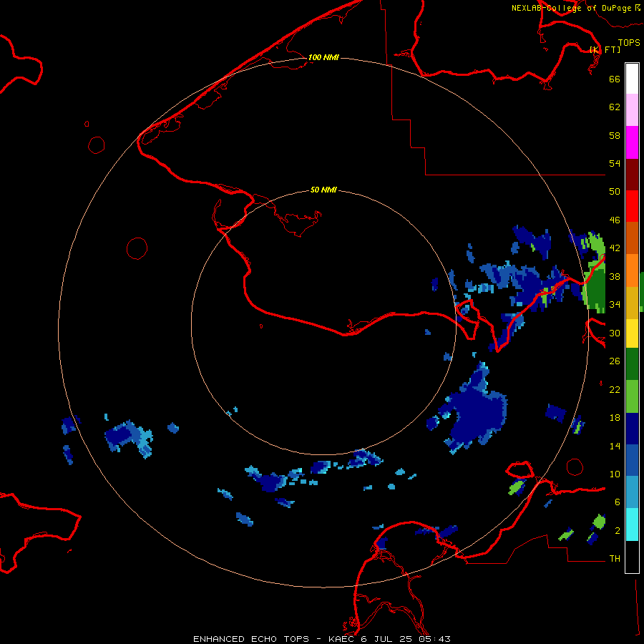The height and width of the screenshot is (644, 644).
Task: Select the "26" legend value
Action: coord(615,361)
